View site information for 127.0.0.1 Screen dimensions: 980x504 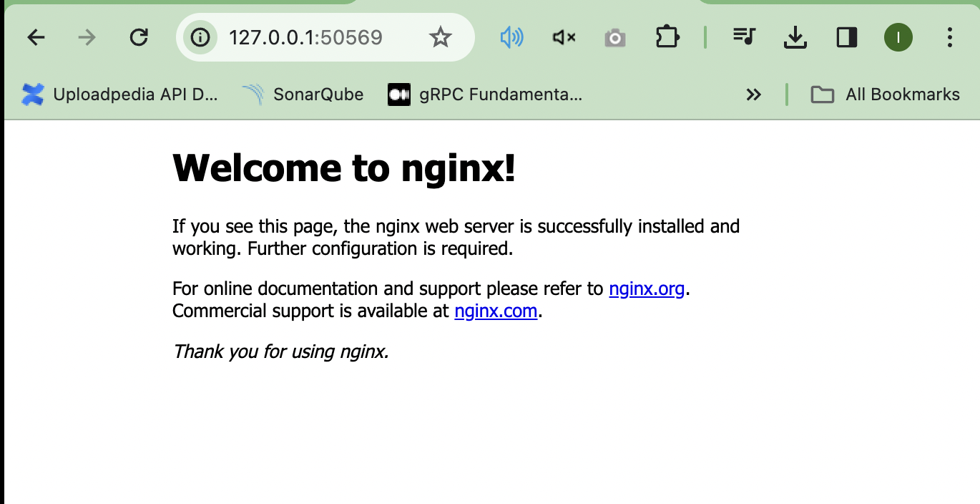200,37
